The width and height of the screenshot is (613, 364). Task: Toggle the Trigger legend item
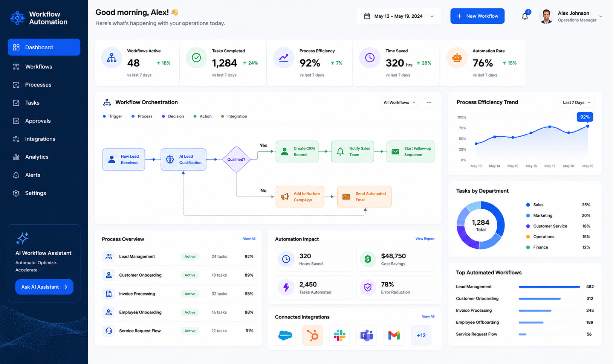[x=112, y=116]
